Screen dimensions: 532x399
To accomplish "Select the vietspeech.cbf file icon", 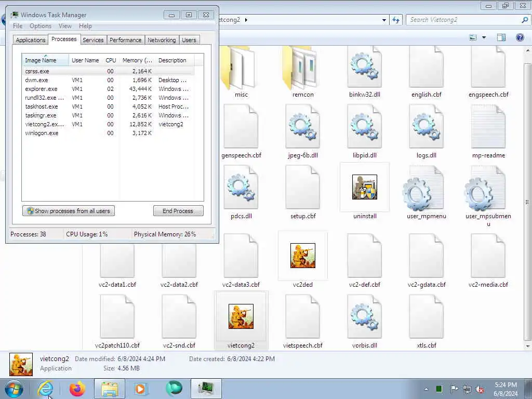I will [x=303, y=316].
